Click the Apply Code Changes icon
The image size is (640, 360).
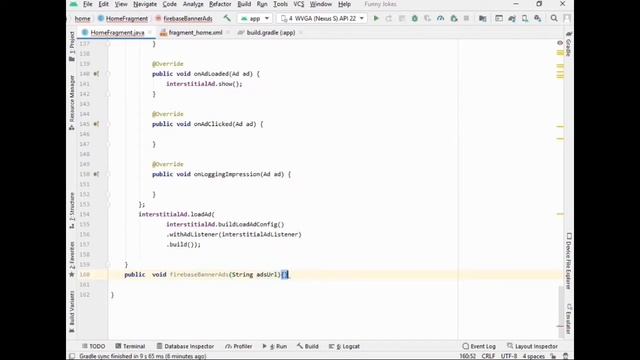click(402, 18)
